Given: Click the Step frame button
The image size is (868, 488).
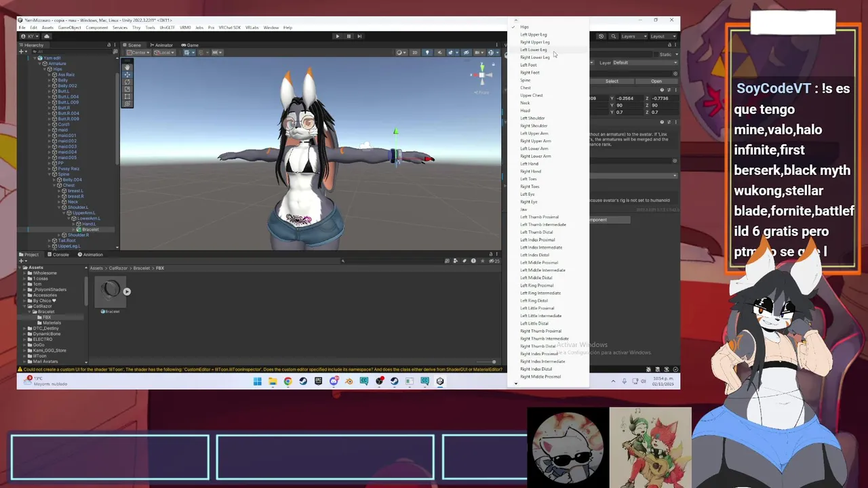Looking at the screenshot, I should pyautogui.click(x=359, y=36).
